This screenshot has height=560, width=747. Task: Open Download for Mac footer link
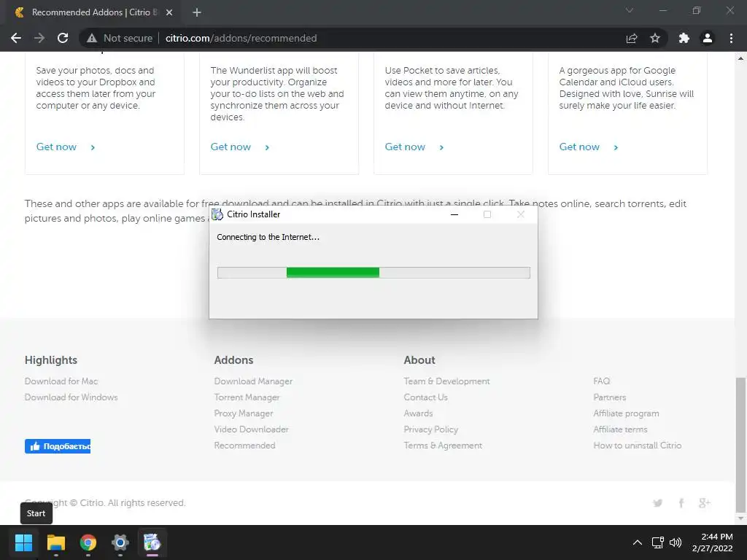coord(61,381)
